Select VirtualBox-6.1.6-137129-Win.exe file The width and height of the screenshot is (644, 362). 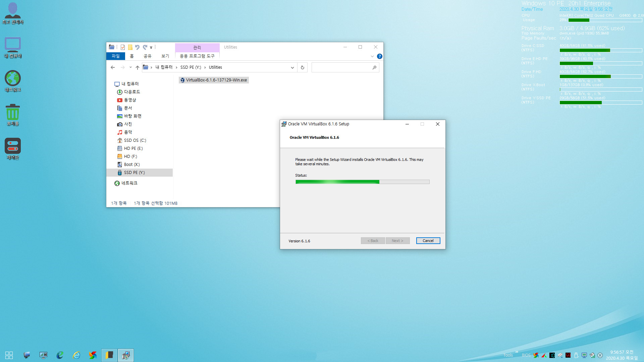(214, 80)
